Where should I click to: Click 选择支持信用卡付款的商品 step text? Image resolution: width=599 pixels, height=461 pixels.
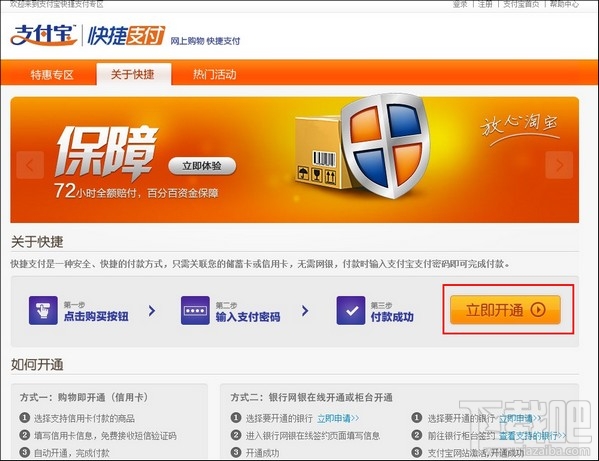84,418
